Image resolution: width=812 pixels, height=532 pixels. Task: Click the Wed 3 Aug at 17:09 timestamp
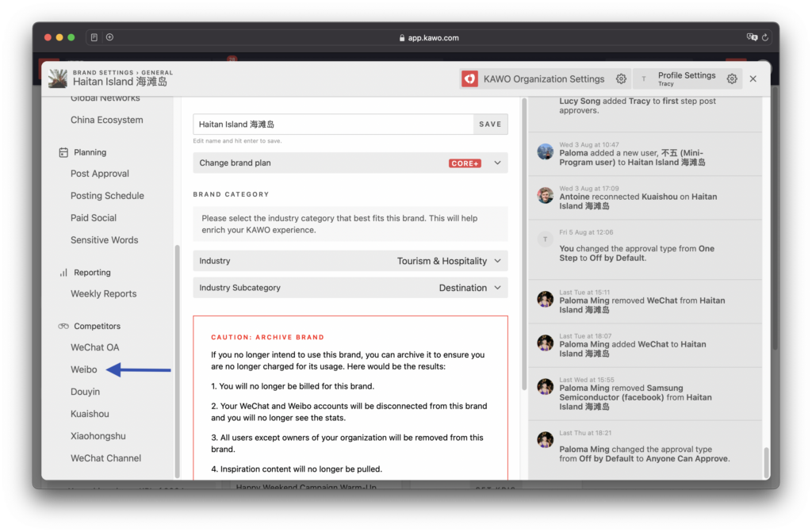(x=589, y=189)
